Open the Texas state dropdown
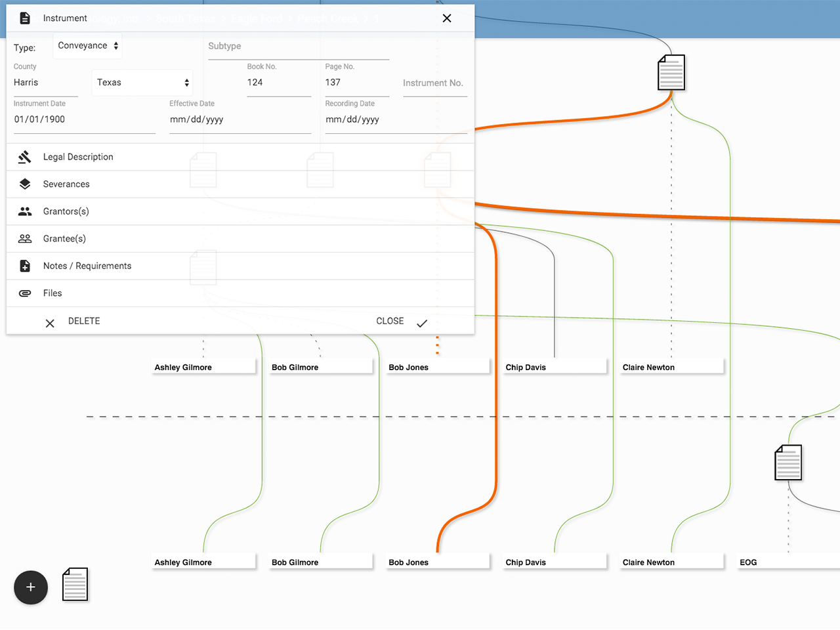840x630 pixels. click(142, 83)
